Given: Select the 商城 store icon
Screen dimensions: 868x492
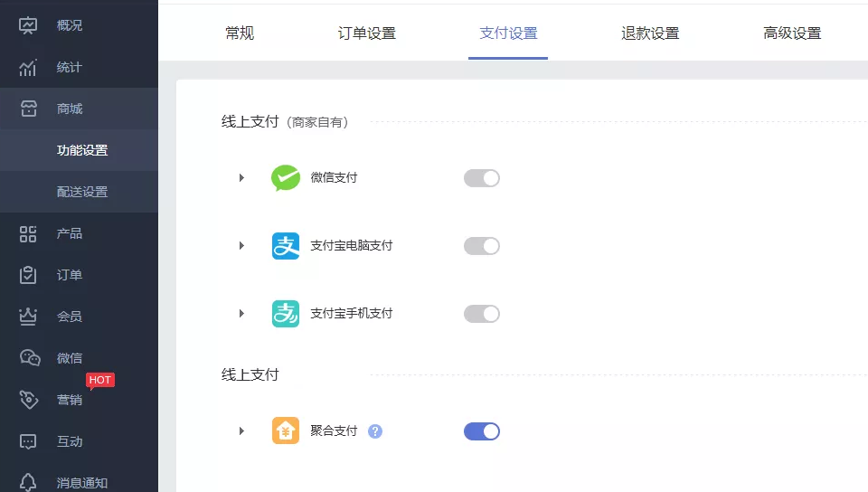Looking at the screenshot, I should 29,109.
